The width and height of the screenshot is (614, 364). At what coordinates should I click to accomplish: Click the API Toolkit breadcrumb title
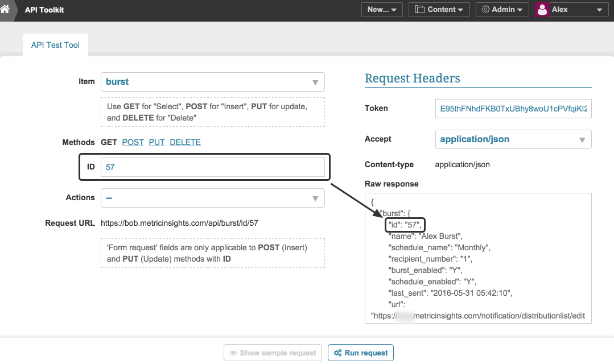point(44,10)
